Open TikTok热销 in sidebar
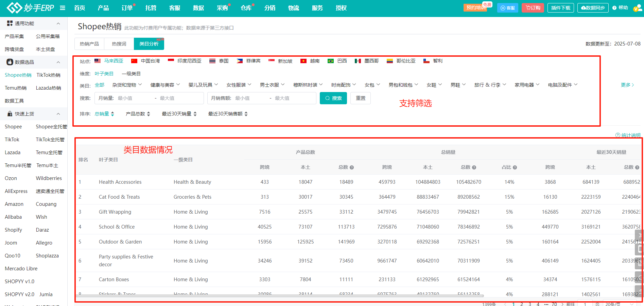This screenshot has height=306, width=644. [49, 75]
